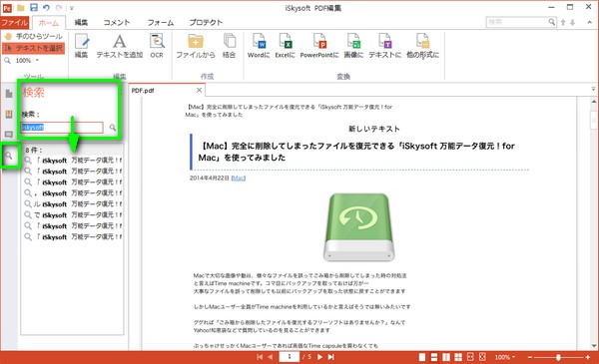This screenshot has height=364, width=599.
Task: Click the iskysoft search text field
Action: 62,127
